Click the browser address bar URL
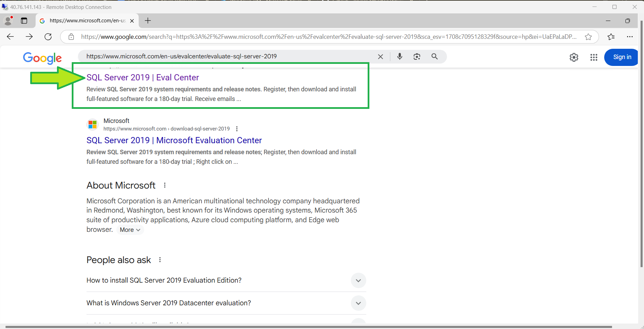Image resolution: width=644 pixels, height=329 pixels. pos(329,37)
